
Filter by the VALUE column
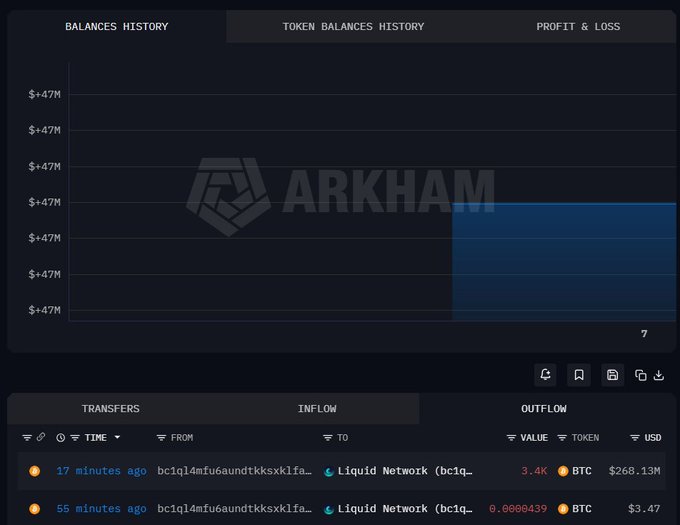(511, 438)
